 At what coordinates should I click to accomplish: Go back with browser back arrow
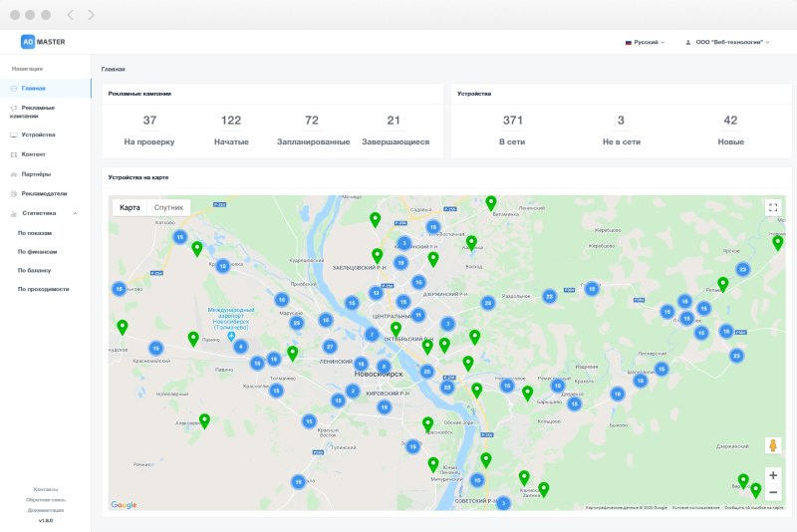pos(70,15)
